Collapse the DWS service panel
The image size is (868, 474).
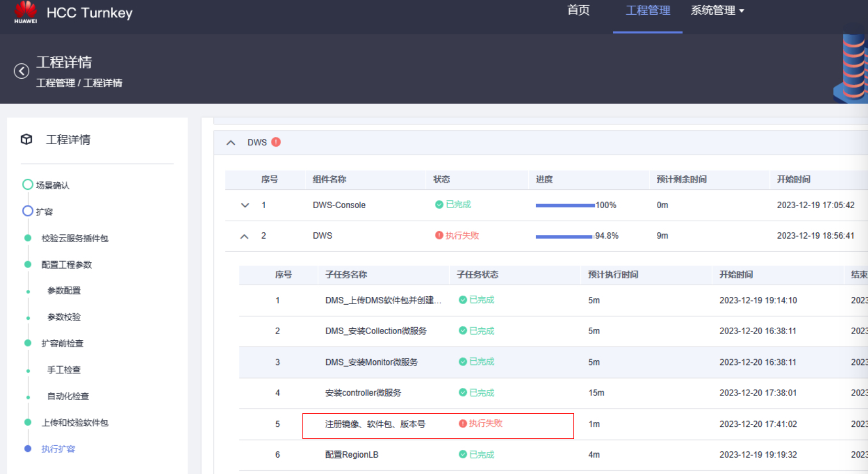(231, 143)
